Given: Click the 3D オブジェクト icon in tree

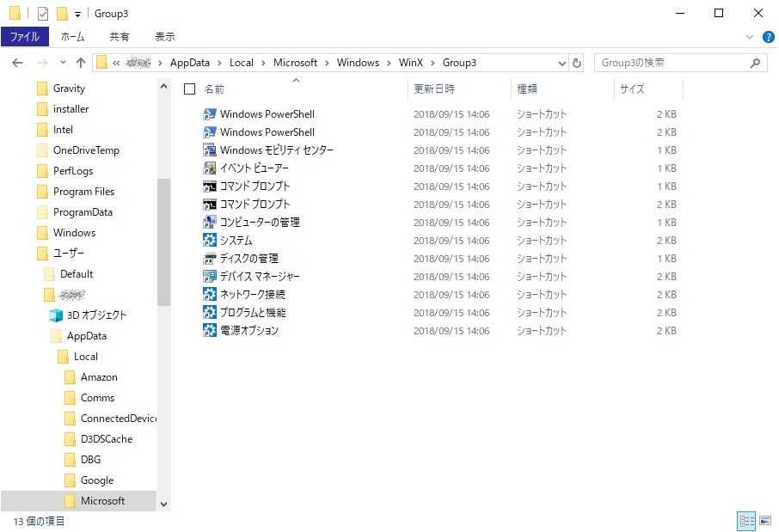Looking at the screenshot, I should (56, 315).
